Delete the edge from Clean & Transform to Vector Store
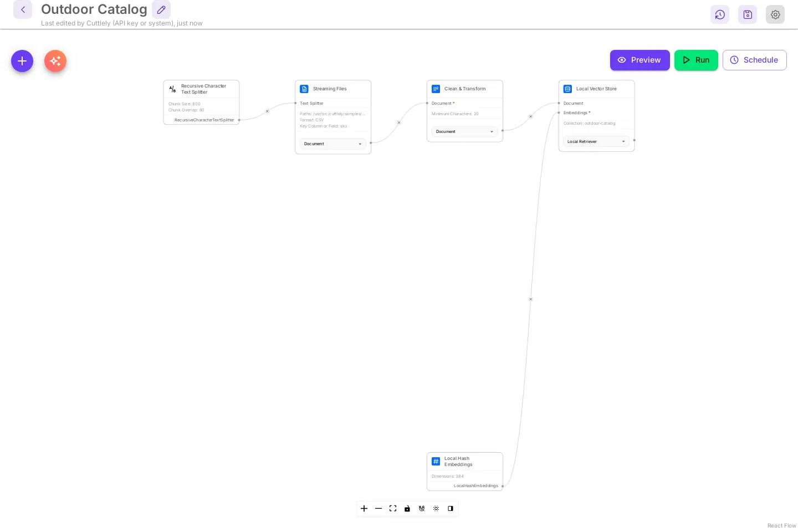798x532 pixels. pyautogui.click(x=531, y=116)
